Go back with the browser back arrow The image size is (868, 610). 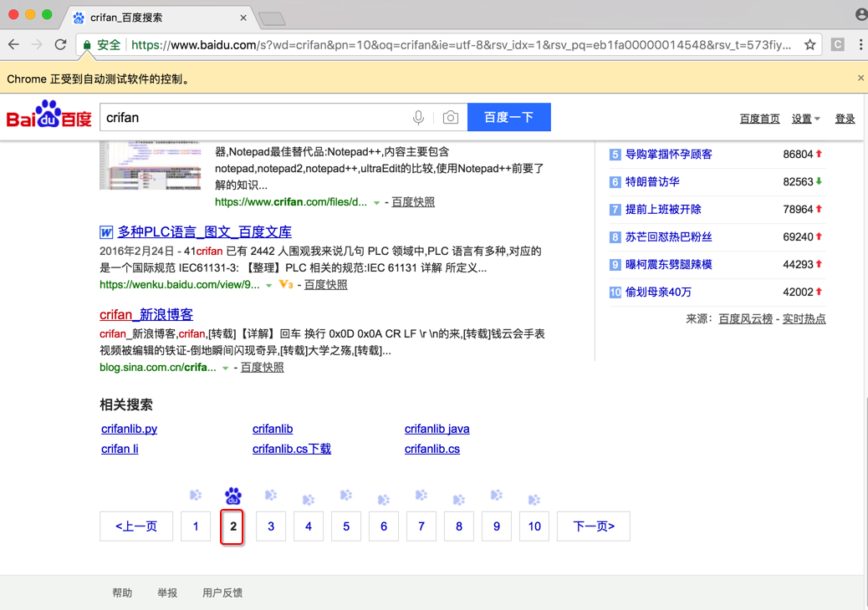click(x=14, y=45)
